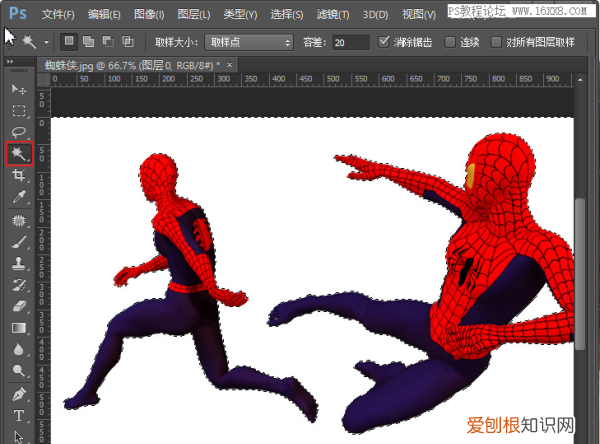Viewport: 600px width, 444px height.
Task: Select the Lasso tool
Action: coord(18,132)
